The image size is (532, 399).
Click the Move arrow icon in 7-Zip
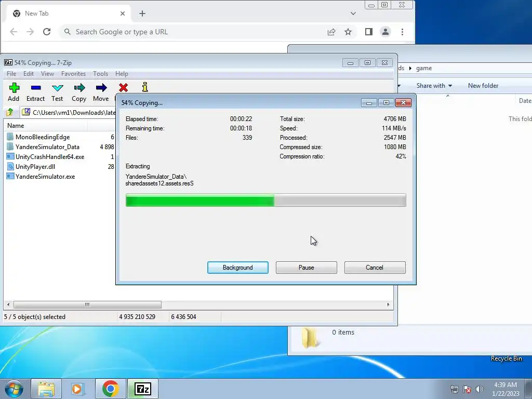101,88
